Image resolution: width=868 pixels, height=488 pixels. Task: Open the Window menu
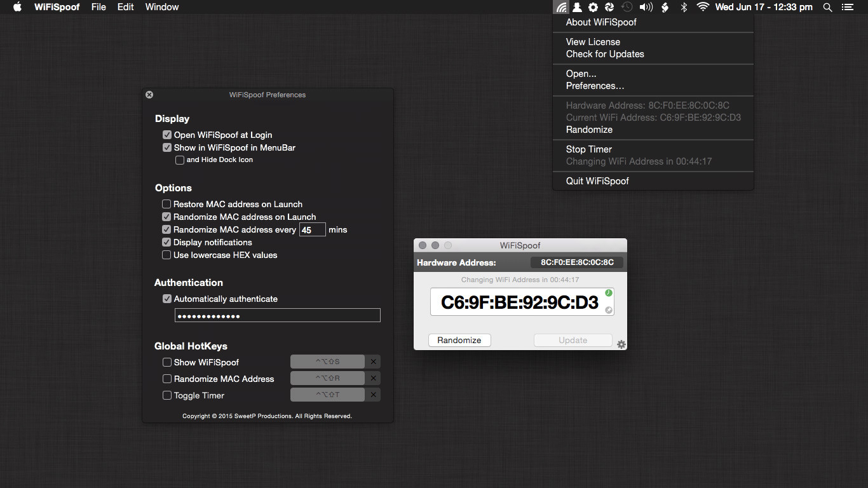click(x=162, y=7)
